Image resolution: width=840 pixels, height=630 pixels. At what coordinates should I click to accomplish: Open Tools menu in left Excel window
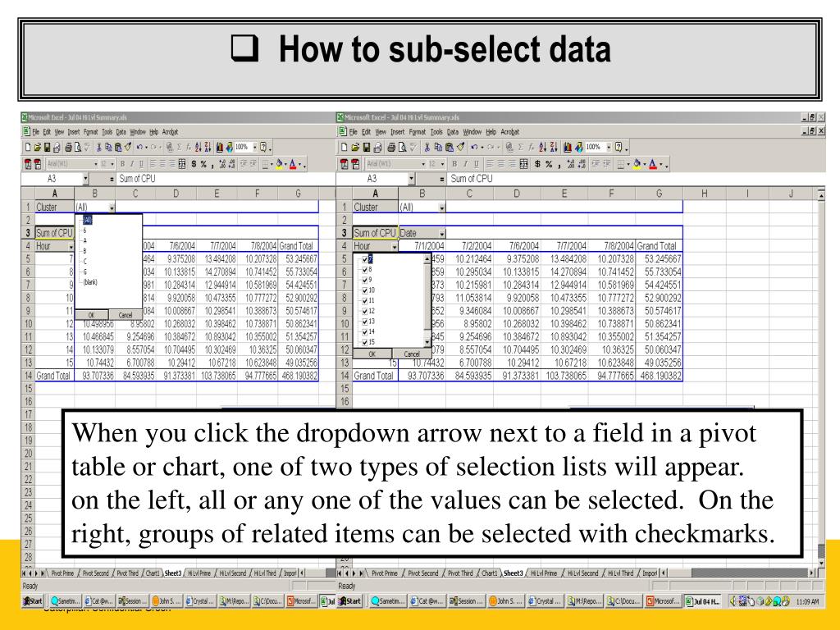[x=107, y=132]
